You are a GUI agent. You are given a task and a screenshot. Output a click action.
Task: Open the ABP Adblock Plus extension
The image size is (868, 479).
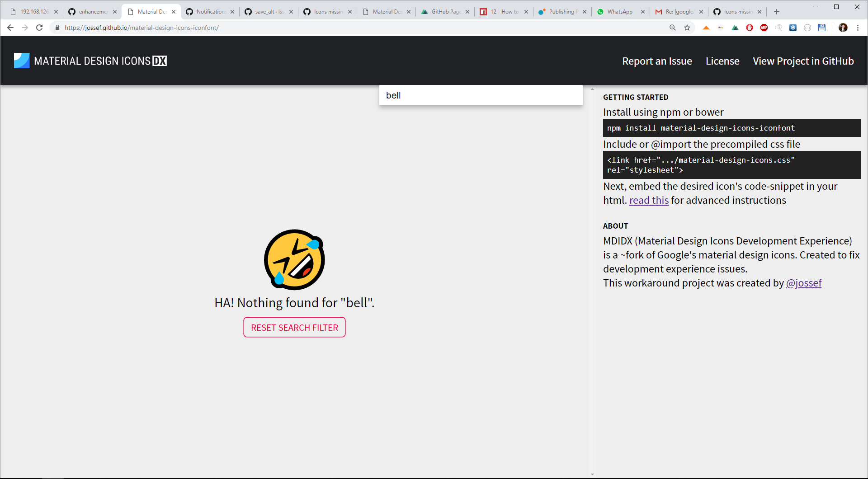(764, 28)
